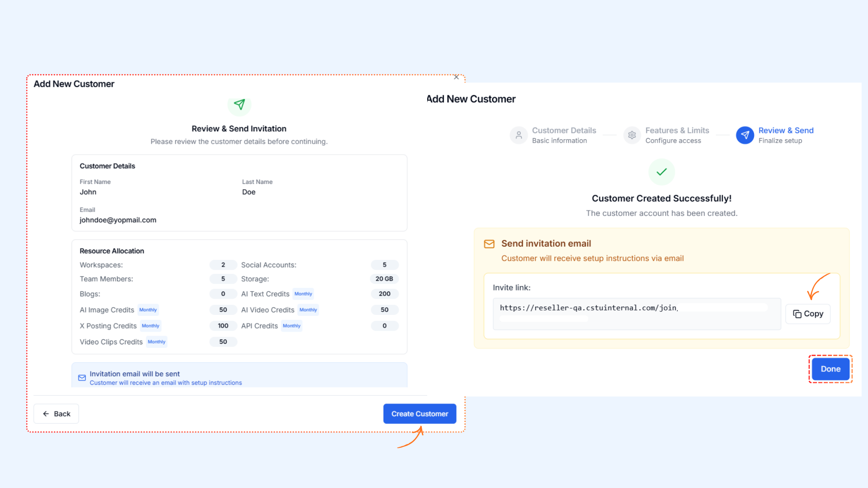Click the green paper-plane icon above Review & Send Invitation
The image size is (868, 488).
pos(239,105)
